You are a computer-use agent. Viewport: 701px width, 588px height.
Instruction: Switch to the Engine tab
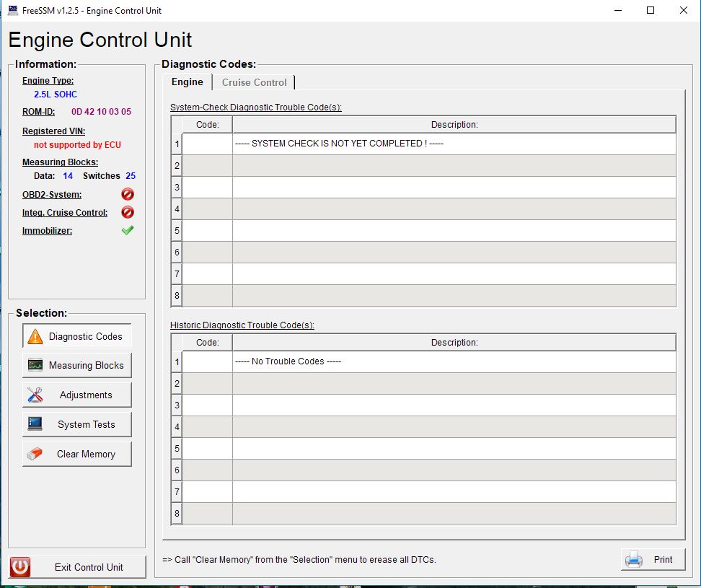187,82
